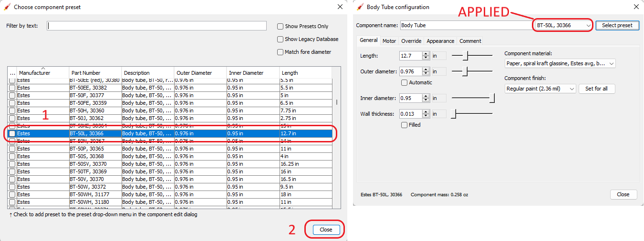The width and height of the screenshot is (644, 241).
Task: Close the Body Tube configuration dialog via Close button
Action: pos(623,194)
